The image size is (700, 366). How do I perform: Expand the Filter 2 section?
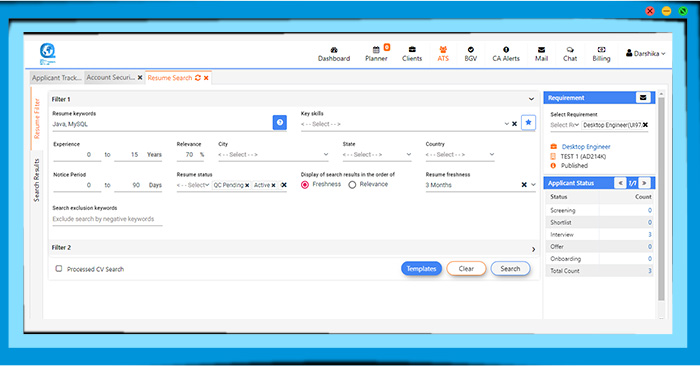pos(533,250)
